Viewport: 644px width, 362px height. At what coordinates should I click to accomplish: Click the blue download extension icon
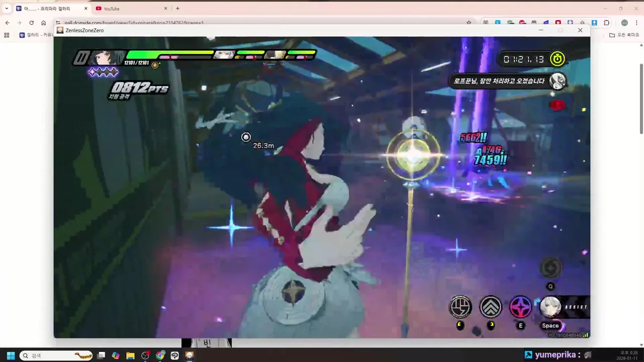[594, 23]
